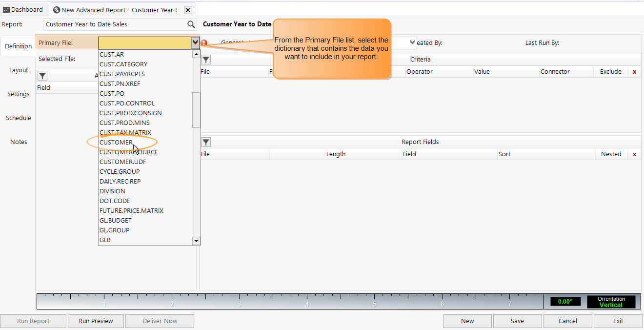
Task: Click the x in the Criteria table header
Action: 634,71
